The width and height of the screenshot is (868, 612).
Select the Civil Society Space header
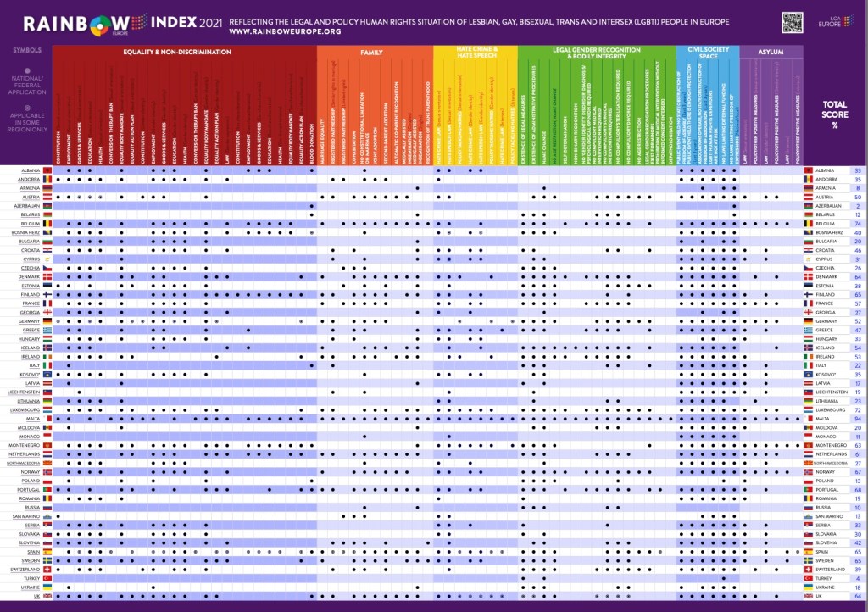click(707, 53)
